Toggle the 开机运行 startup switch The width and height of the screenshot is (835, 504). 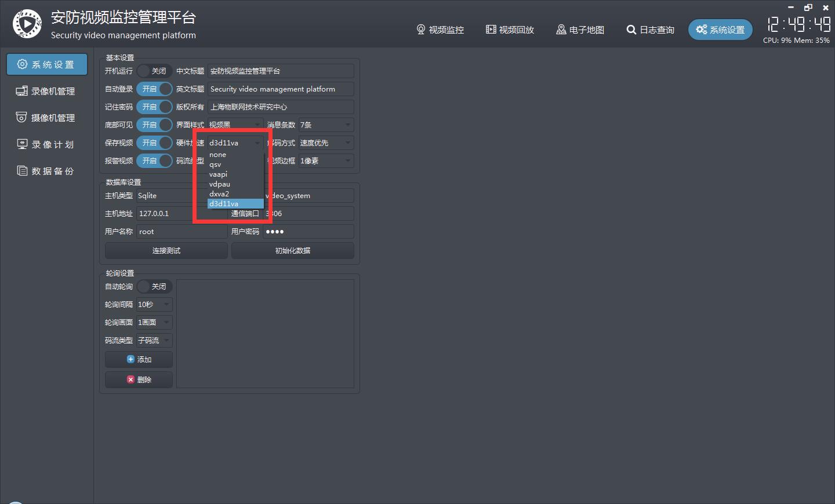154,71
